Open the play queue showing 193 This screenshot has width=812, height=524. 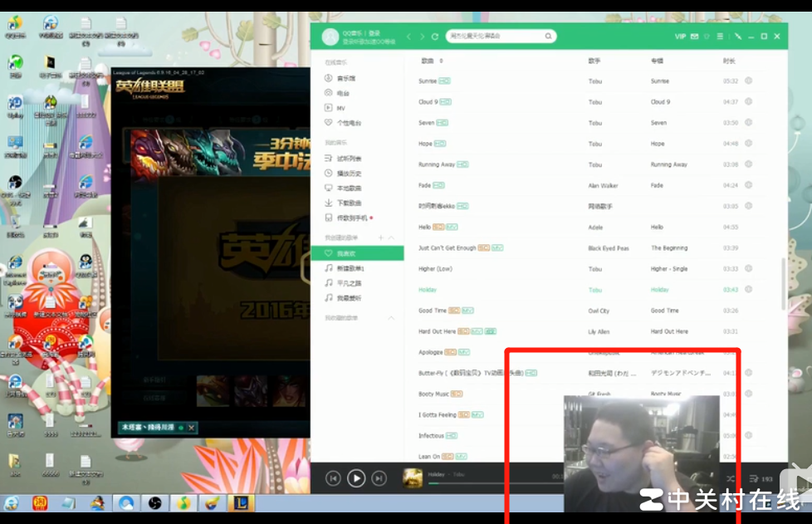point(761,479)
